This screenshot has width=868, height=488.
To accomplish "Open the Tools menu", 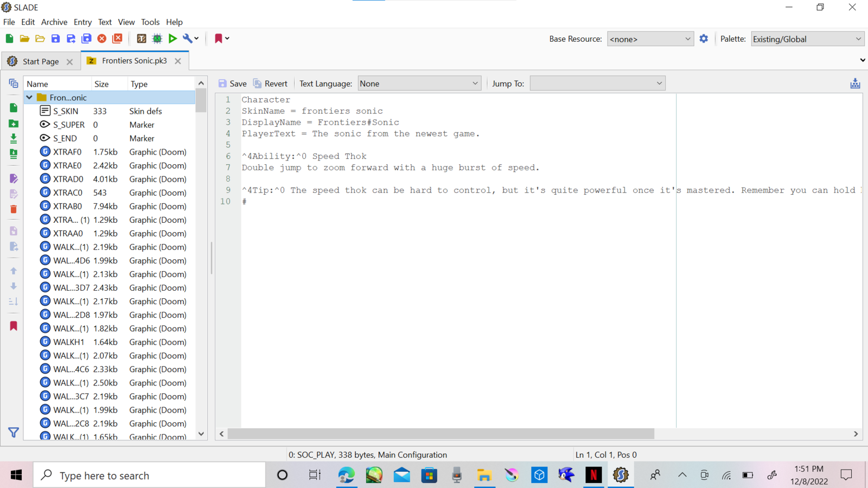I will tap(150, 22).
